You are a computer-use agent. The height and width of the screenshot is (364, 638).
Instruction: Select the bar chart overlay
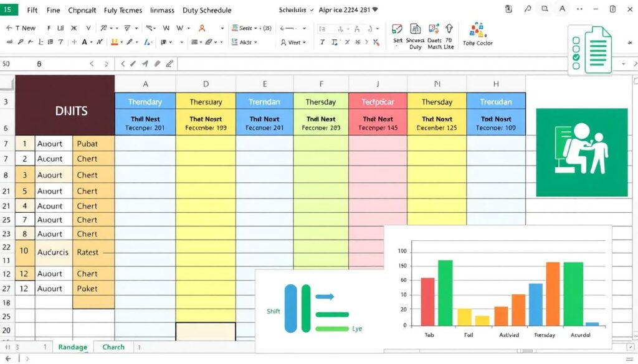coord(498,287)
